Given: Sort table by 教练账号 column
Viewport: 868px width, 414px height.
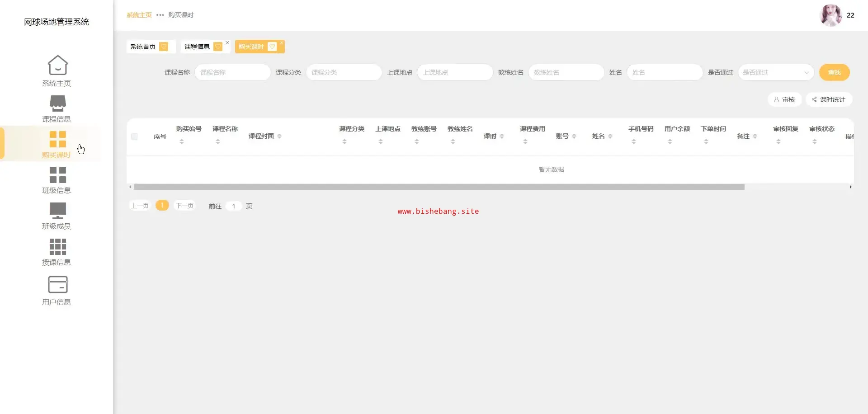Looking at the screenshot, I should (417, 141).
